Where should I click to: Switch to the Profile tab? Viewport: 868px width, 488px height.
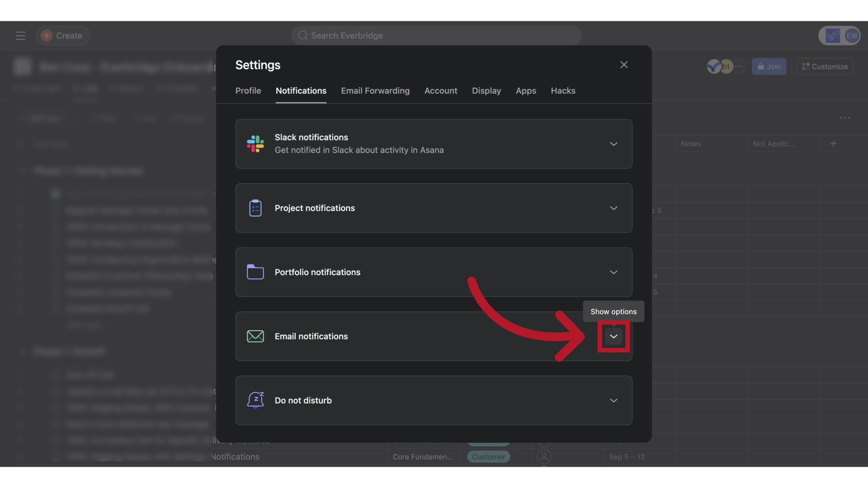[248, 91]
